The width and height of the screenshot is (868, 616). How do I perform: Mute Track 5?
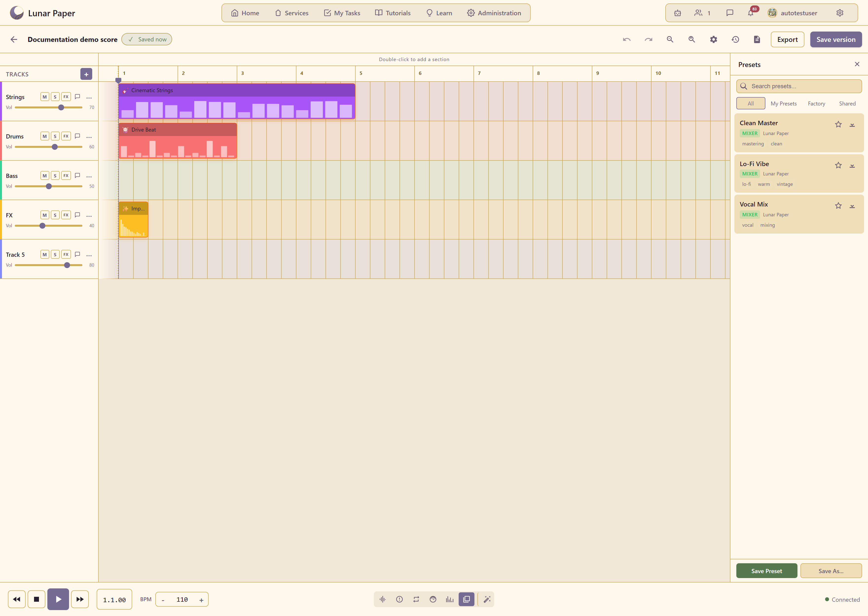(45, 255)
